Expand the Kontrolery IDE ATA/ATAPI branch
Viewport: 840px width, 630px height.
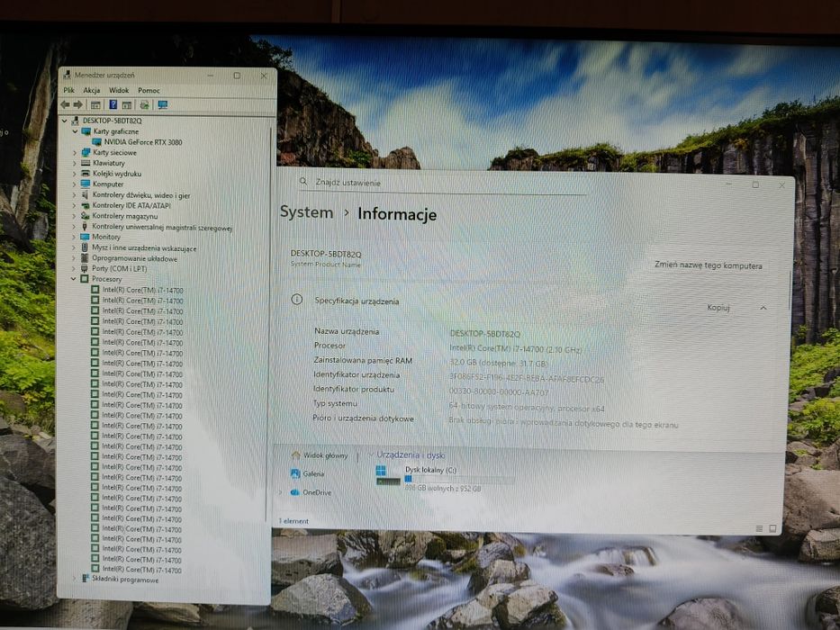click(74, 205)
